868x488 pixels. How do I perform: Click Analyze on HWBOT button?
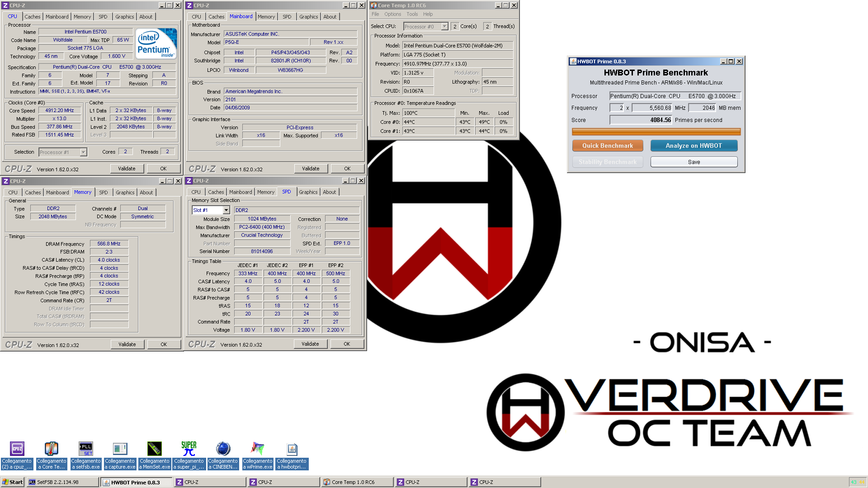point(693,145)
